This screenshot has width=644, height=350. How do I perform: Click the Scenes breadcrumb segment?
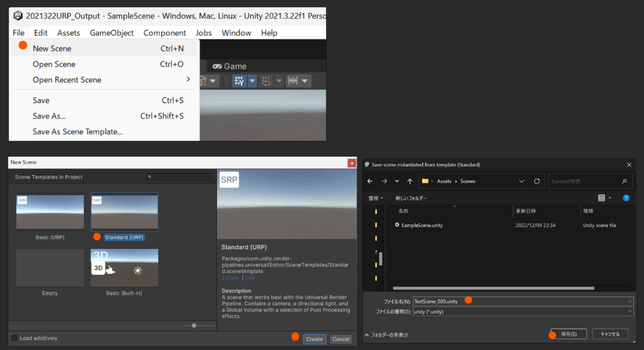pos(468,181)
